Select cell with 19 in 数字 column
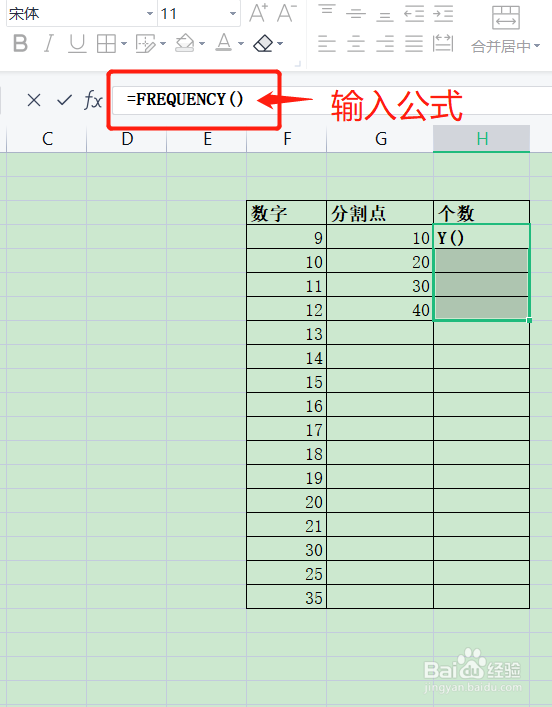This screenshot has height=707, width=552. coord(286,477)
